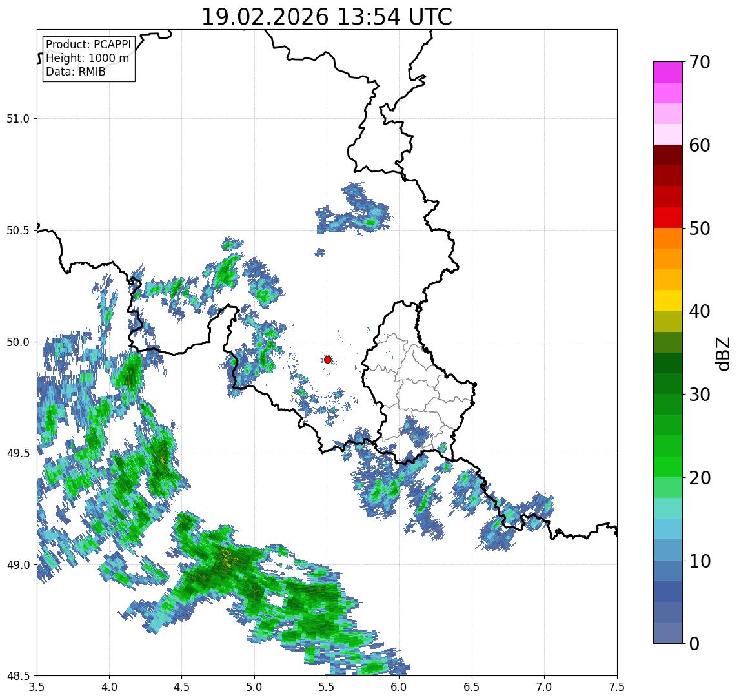
Task: Click the latitude axis label 49.5
Action: [18, 453]
